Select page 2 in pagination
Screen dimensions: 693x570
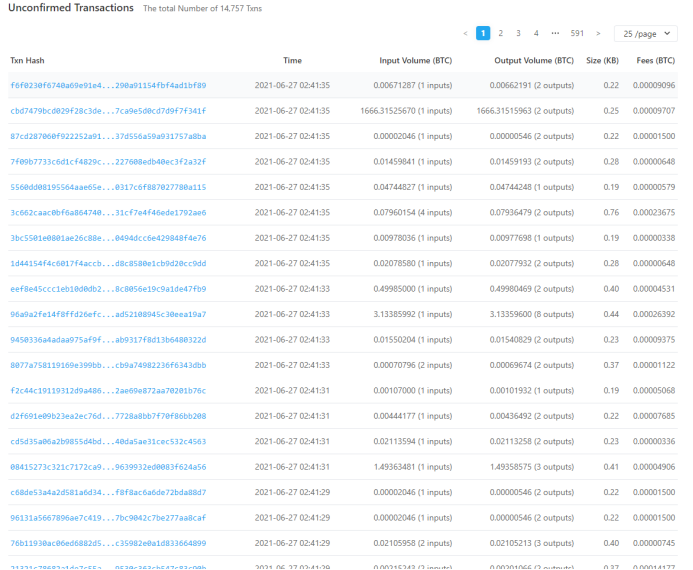tap(501, 33)
